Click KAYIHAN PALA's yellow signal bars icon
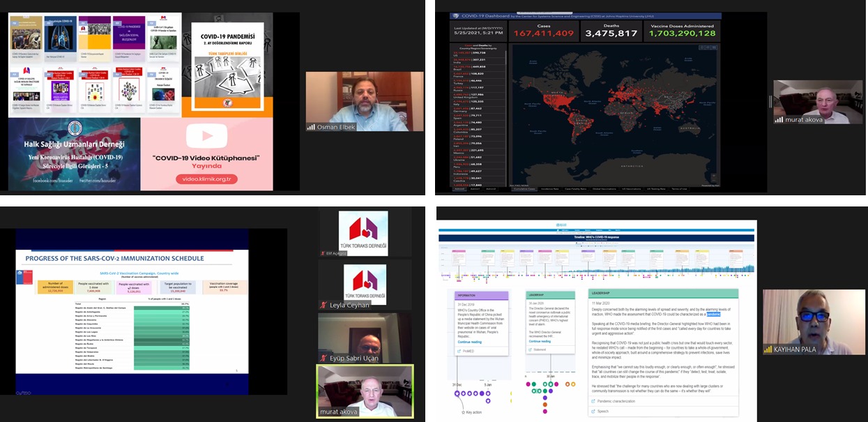This screenshot has height=422, width=868. pyautogui.click(x=768, y=349)
